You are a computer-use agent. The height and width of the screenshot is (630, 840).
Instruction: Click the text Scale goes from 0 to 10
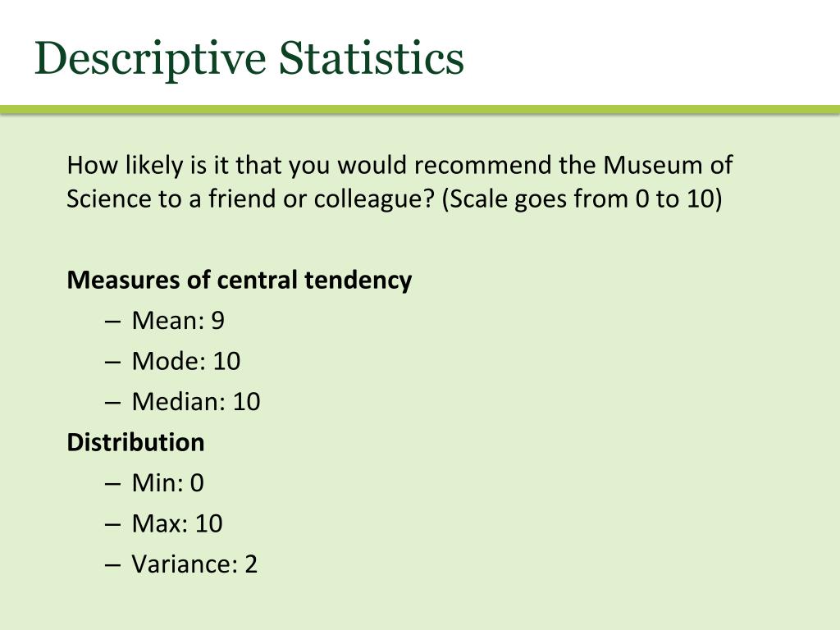582,199
